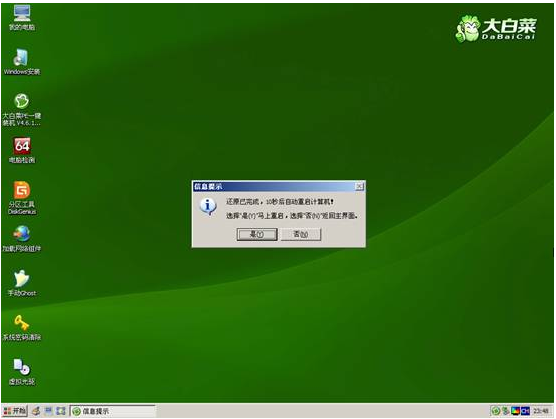Select the 加载网络组件 globe icon
The height and width of the screenshot is (419, 556).
click(x=22, y=239)
